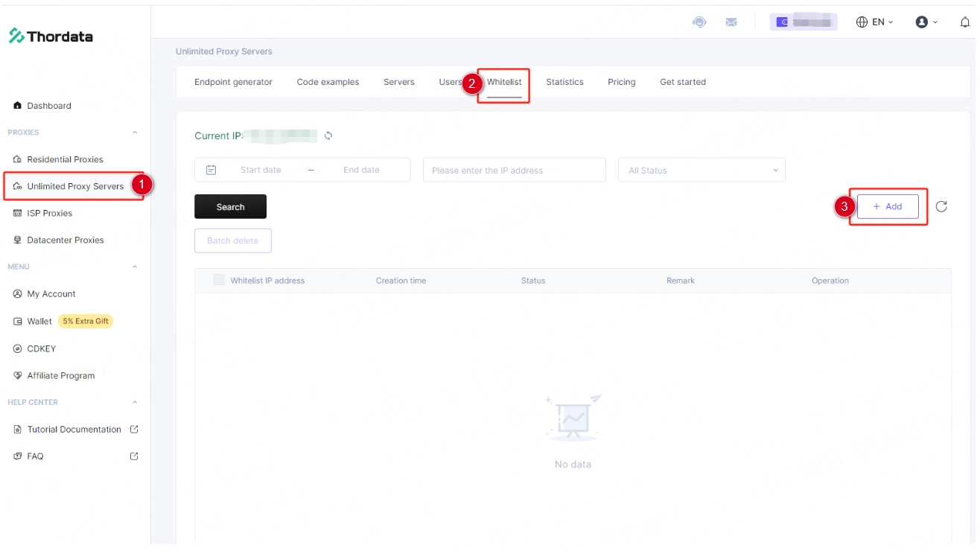Switch to Whitelist tab
Screen dimensions: 980x551
(504, 82)
